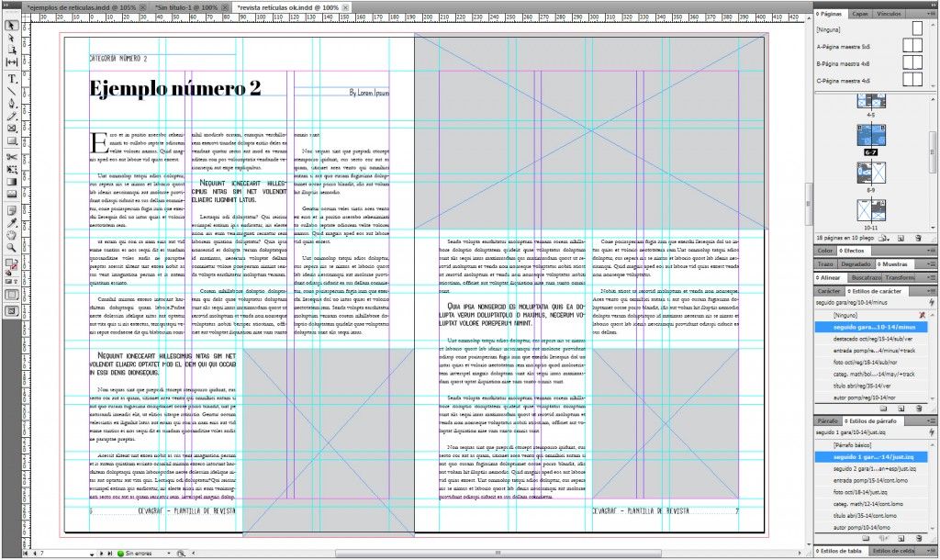
Task: Select spread 10-11 thumbnail in Páginas
Action: 871,211
